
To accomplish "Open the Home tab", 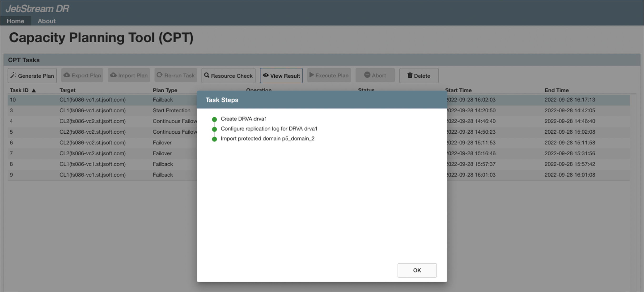I will tap(15, 21).
